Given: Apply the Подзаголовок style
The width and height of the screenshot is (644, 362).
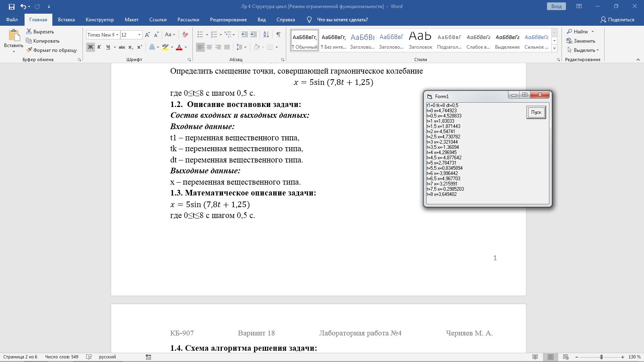Looking at the screenshot, I should point(449,41).
